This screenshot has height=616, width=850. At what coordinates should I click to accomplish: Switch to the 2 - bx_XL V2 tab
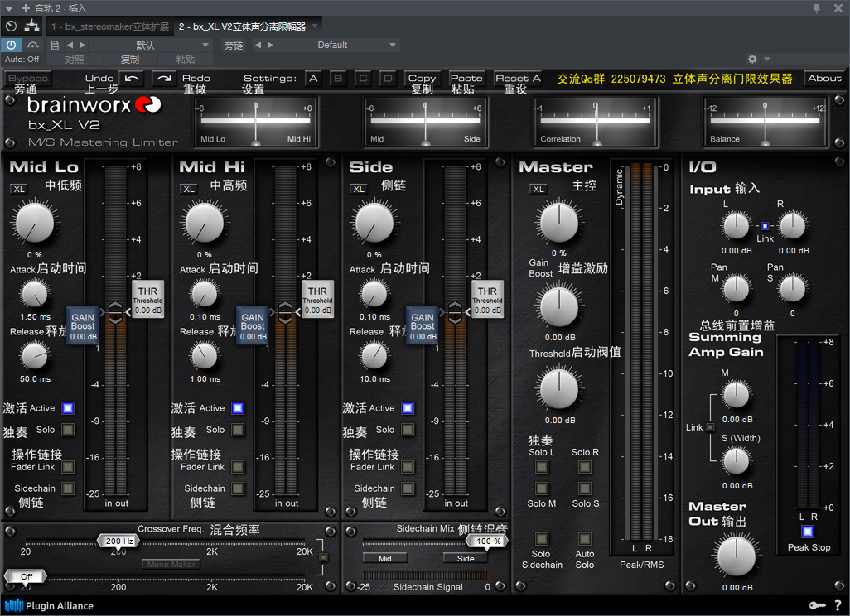tap(242, 26)
